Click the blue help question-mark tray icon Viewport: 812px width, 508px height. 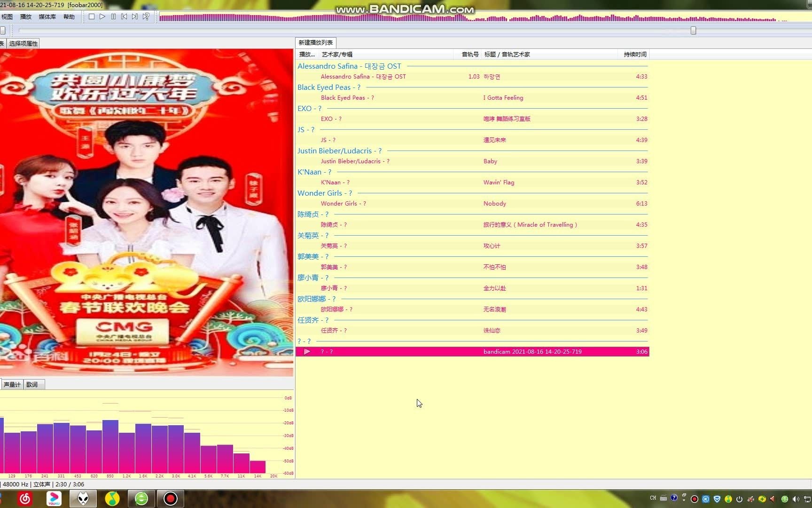click(674, 498)
